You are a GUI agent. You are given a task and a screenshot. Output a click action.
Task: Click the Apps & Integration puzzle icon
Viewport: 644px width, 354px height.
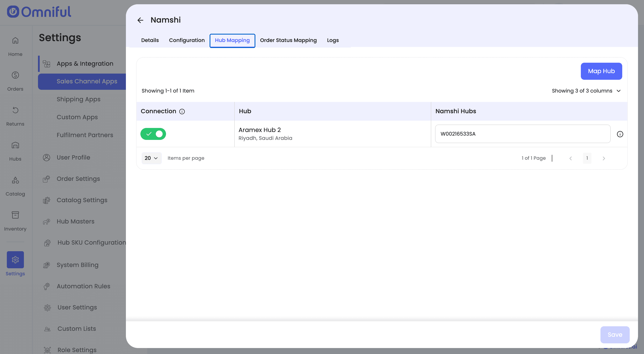click(x=47, y=64)
